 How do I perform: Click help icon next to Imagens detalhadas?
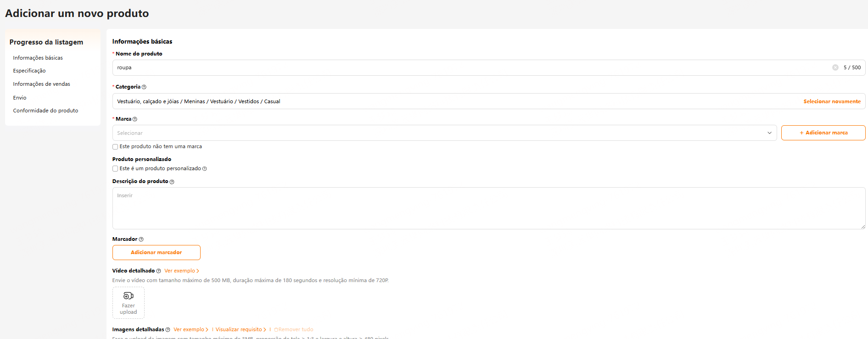coord(168,330)
